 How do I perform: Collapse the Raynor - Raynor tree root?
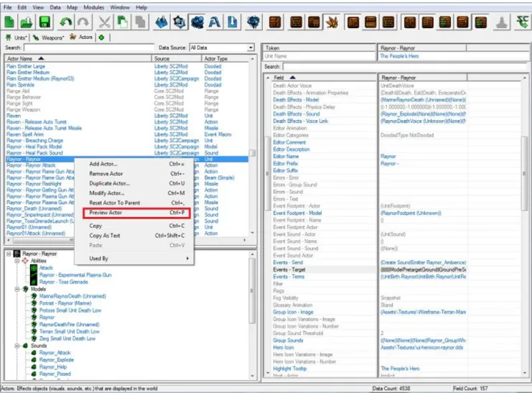[9, 254]
